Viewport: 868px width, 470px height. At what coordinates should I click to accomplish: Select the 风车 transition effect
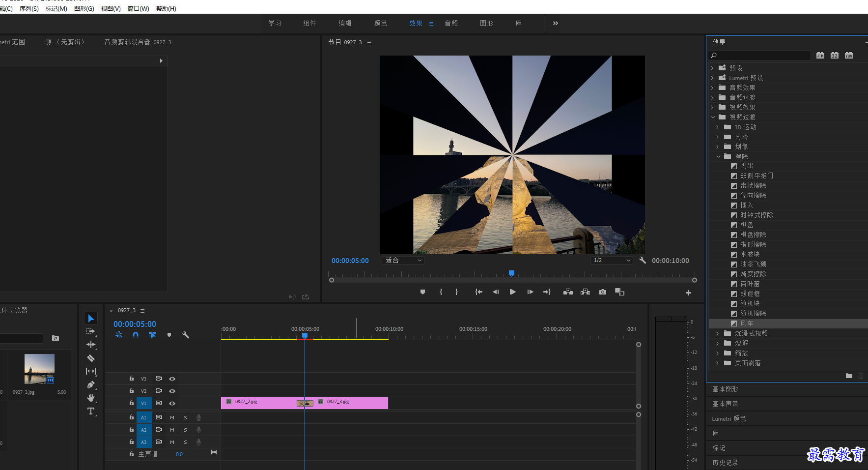(x=747, y=323)
